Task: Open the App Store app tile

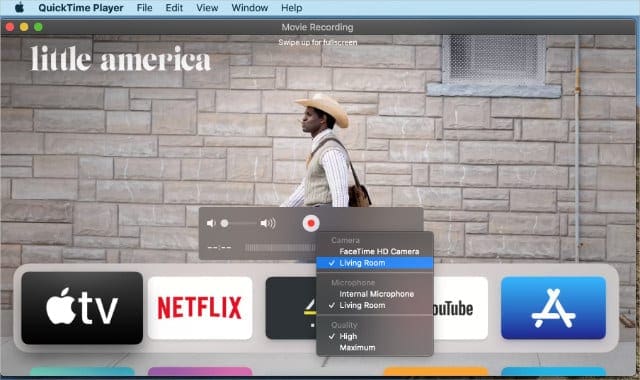Action: [x=553, y=308]
